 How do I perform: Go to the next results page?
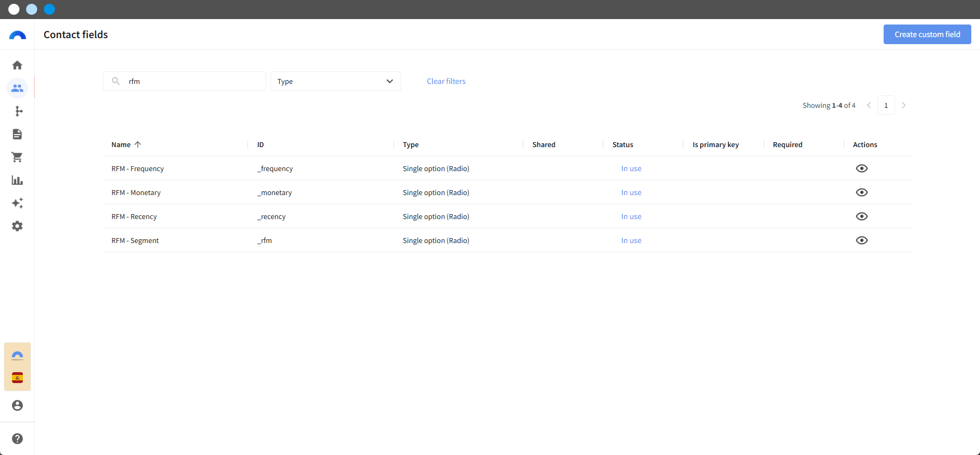click(904, 105)
